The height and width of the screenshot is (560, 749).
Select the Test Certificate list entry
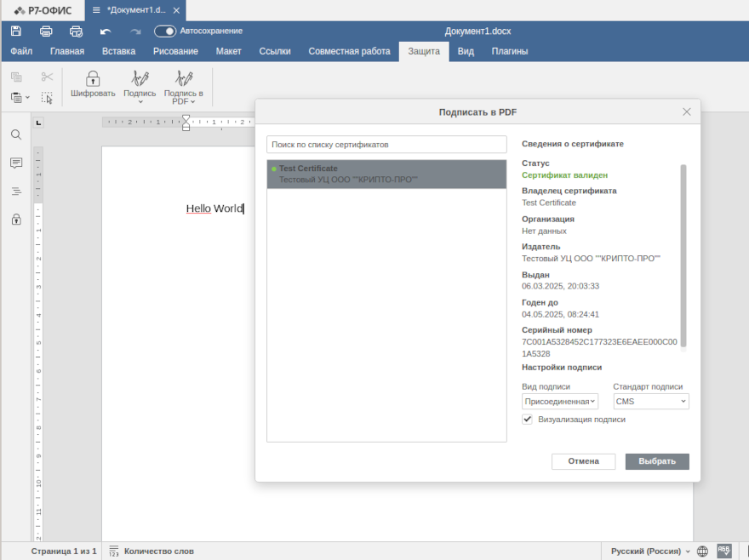[x=386, y=174]
